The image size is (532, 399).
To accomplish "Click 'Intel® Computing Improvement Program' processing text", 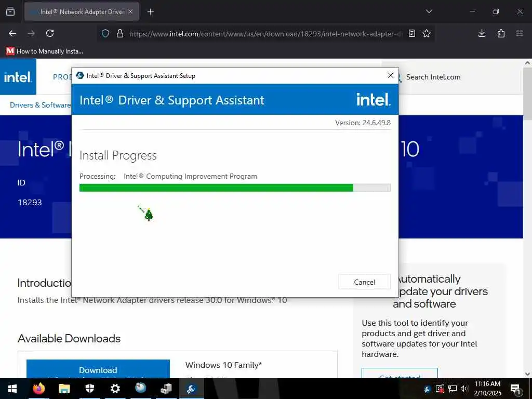I will click(x=190, y=176).
